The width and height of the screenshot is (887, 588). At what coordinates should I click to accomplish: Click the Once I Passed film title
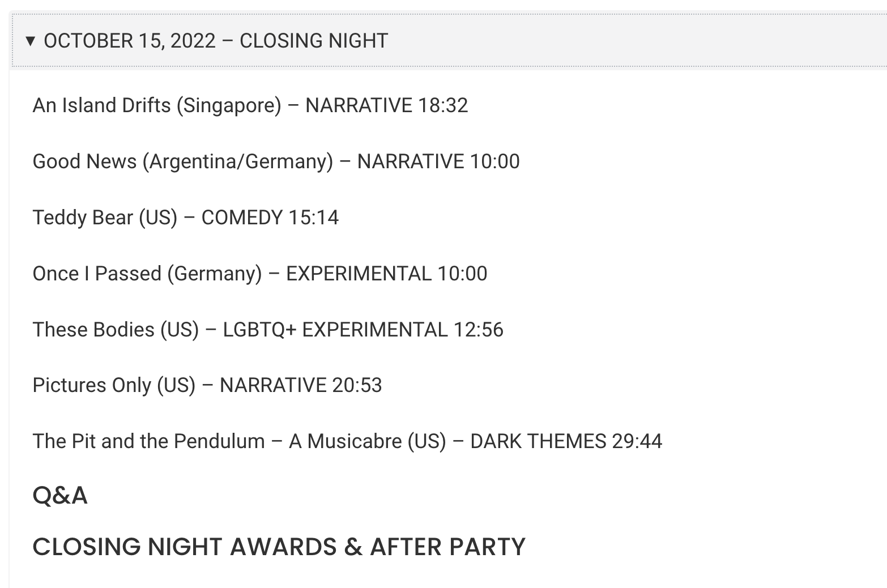point(97,274)
